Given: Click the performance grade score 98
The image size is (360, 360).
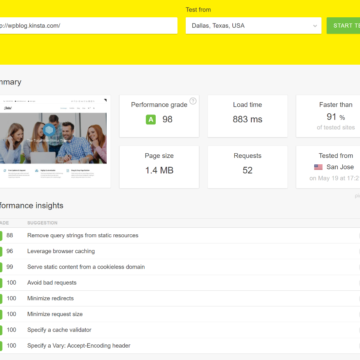Looking at the screenshot, I should (x=167, y=119).
